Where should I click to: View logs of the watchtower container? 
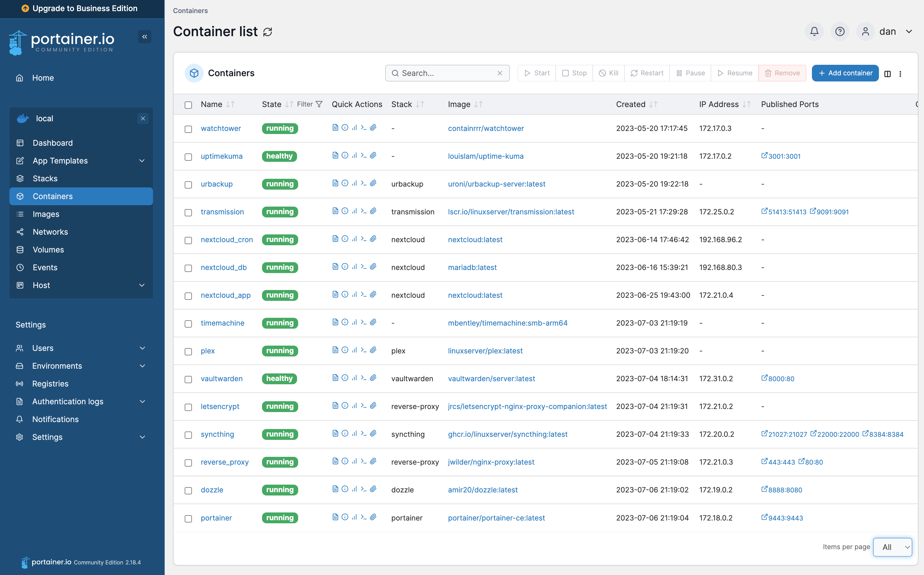pyautogui.click(x=335, y=127)
